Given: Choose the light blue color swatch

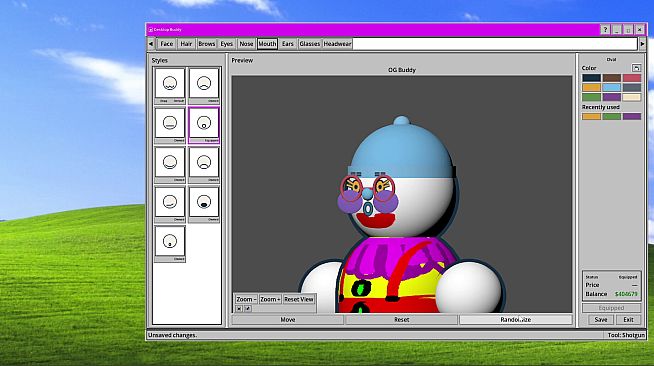Looking at the screenshot, I should pos(611,88).
